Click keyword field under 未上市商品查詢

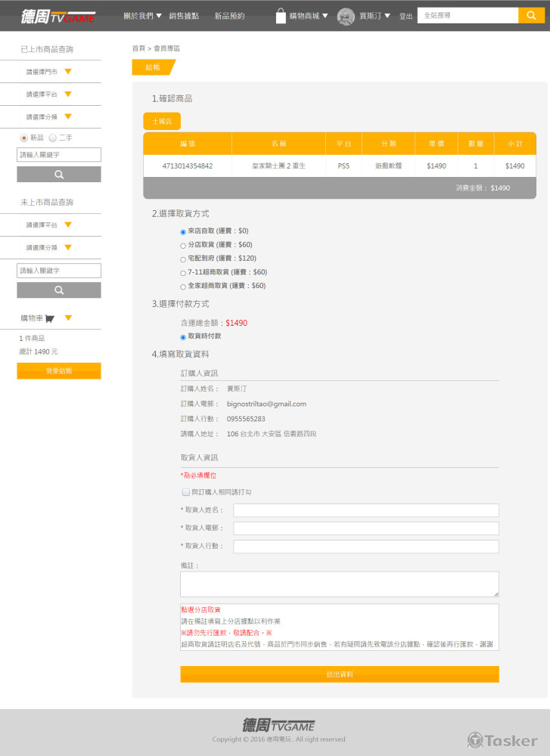pyautogui.click(x=59, y=271)
